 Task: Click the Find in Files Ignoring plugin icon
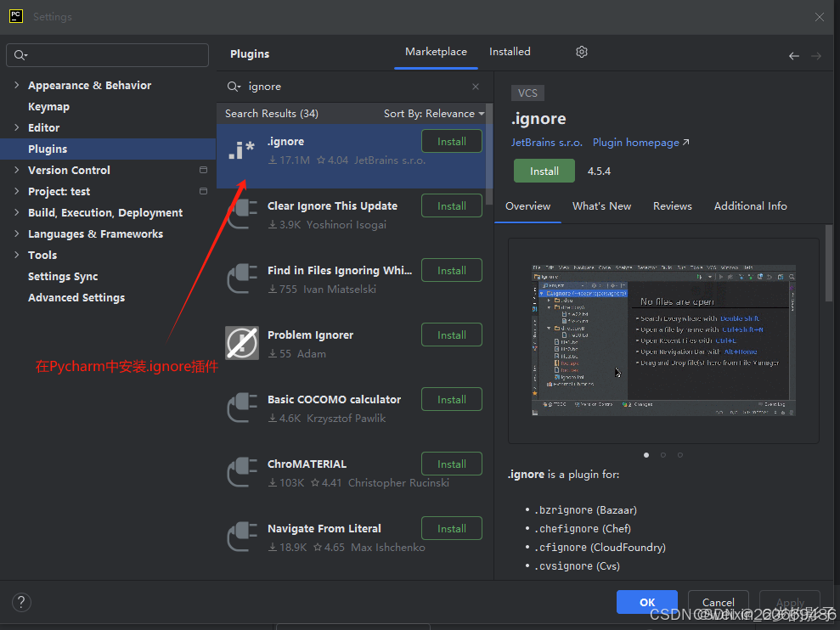coord(242,278)
